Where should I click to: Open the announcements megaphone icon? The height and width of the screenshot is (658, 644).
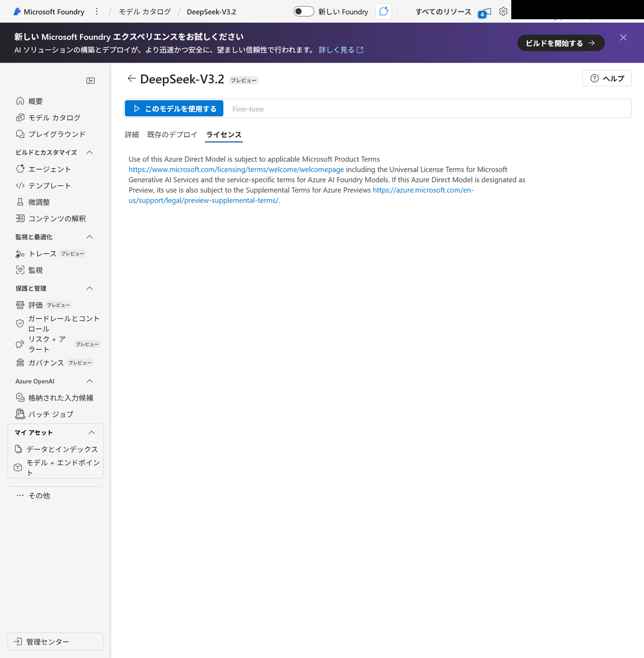pos(485,12)
